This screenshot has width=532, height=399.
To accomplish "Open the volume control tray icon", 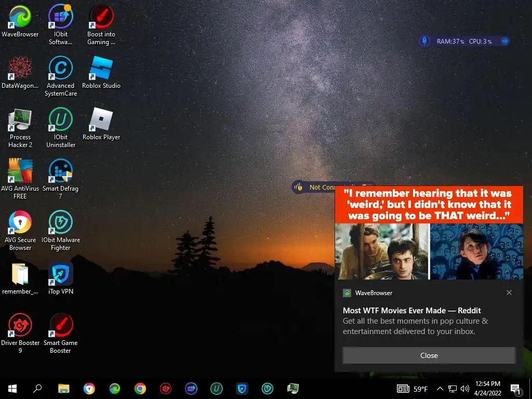I will pyautogui.click(x=465, y=389).
